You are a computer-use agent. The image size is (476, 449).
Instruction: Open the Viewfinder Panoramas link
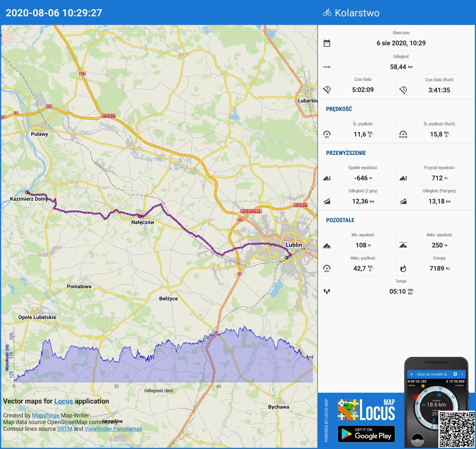113,429
